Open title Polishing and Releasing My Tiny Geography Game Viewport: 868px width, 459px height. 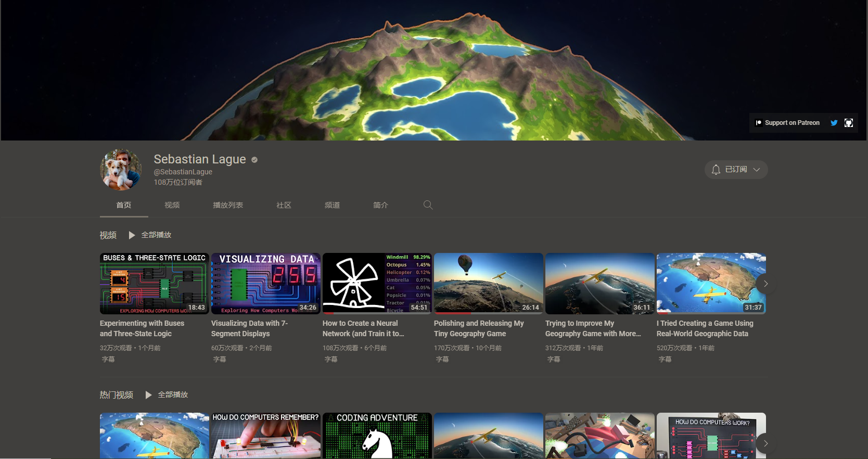pyautogui.click(x=479, y=328)
